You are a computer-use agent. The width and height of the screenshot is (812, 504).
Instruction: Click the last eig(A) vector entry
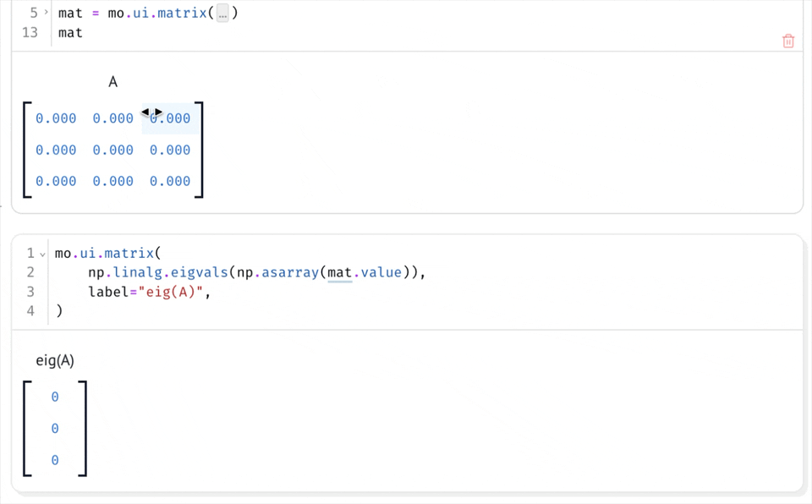55,460
